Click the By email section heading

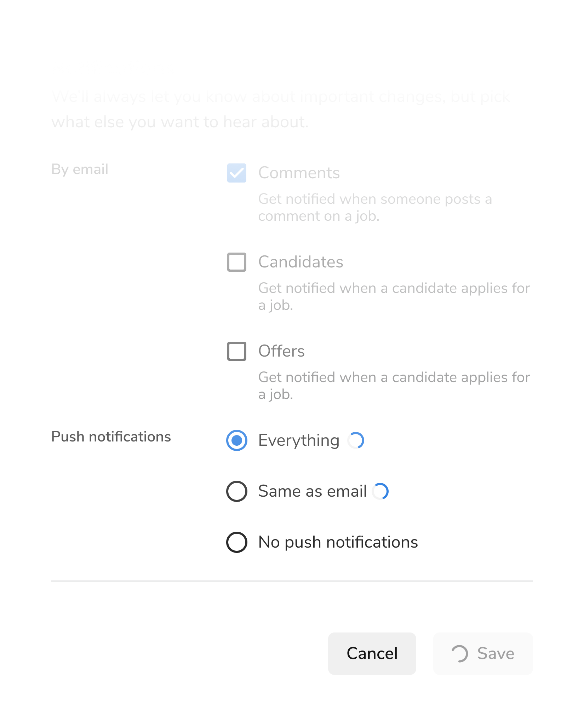click(80, 169)
